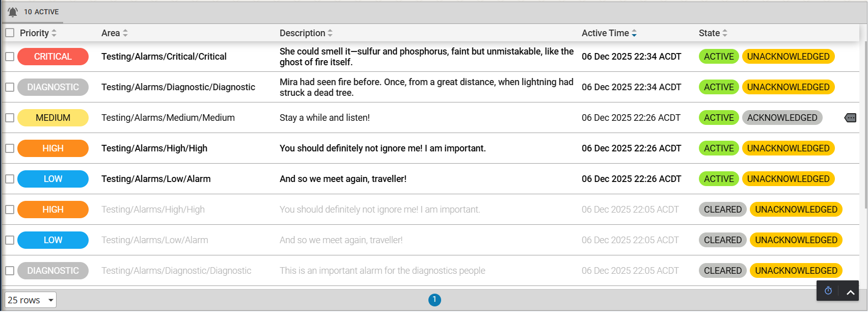868x312 pixels.
Task: Click the alarm bell icon
Action: [x=13, y=12]
